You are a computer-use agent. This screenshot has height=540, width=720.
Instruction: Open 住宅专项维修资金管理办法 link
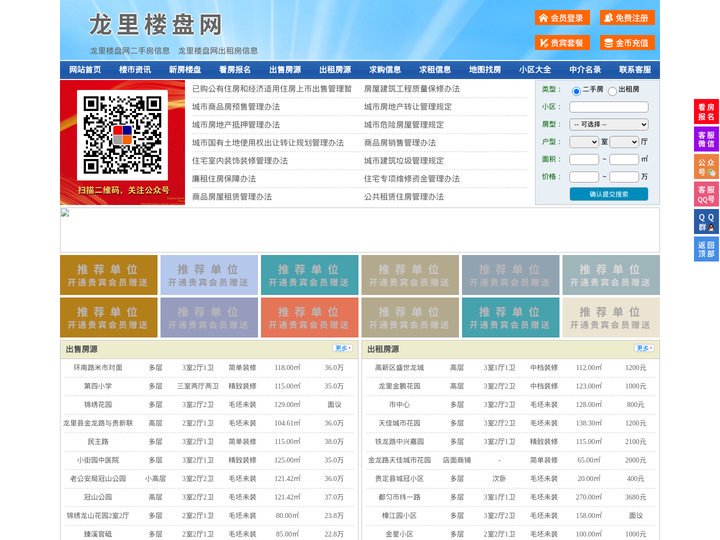click(412, 179)
